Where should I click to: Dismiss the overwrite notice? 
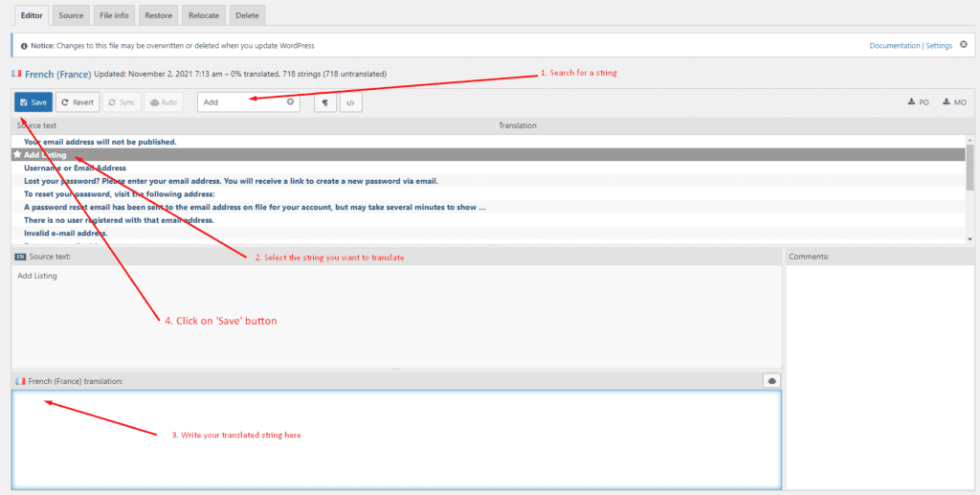[963, 45]
